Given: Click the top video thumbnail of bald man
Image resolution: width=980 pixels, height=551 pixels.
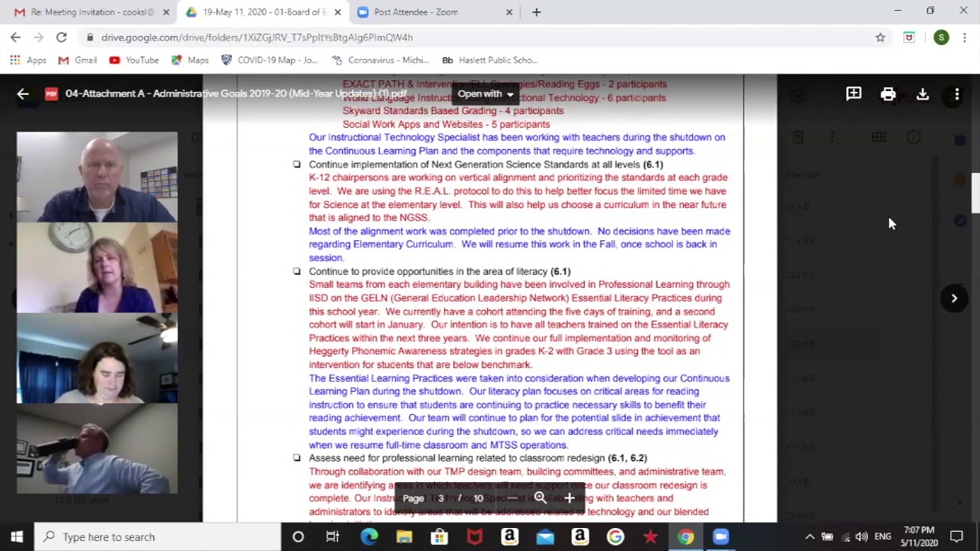Looking at the screenshot, I should (x=97, y=177).
